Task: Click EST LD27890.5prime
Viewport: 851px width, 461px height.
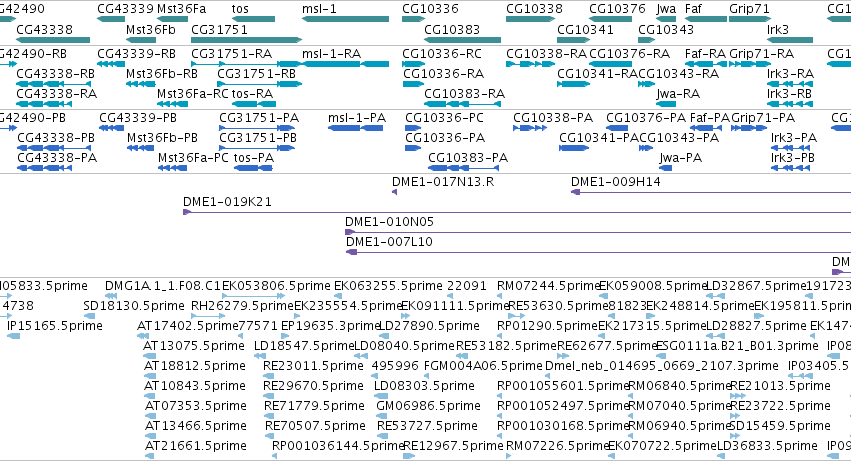Action: [385, 336]
